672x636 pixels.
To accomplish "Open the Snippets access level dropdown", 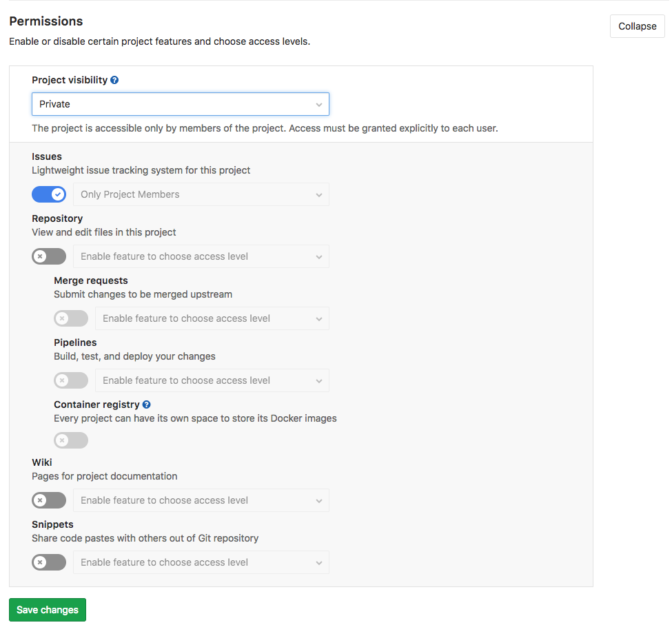I will (x=201, y=562).
